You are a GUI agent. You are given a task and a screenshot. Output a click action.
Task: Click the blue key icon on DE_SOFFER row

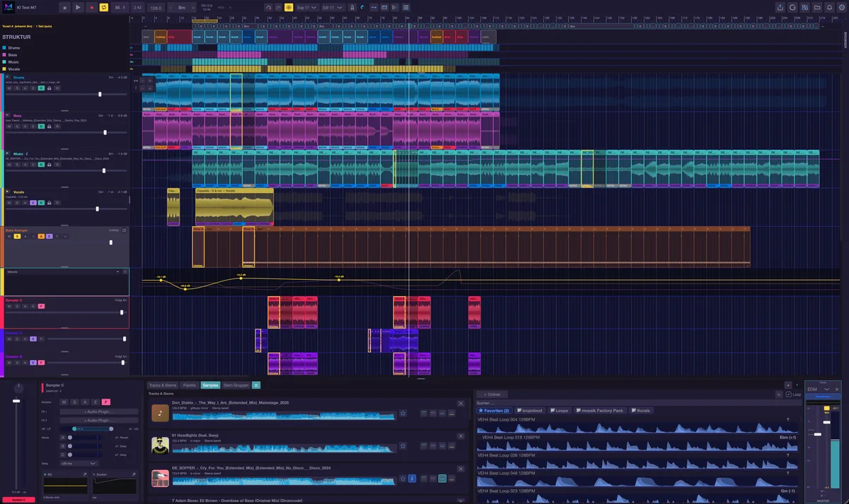pos(412,479)
